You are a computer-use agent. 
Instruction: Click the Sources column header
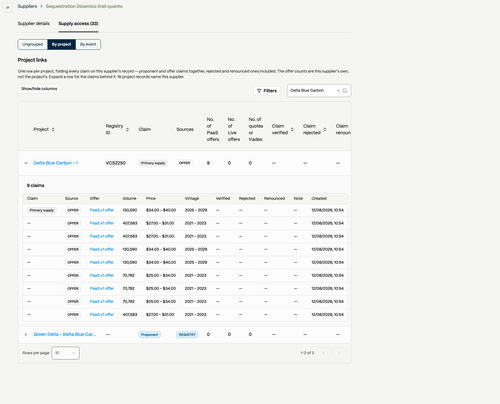(x=185, y=129)
